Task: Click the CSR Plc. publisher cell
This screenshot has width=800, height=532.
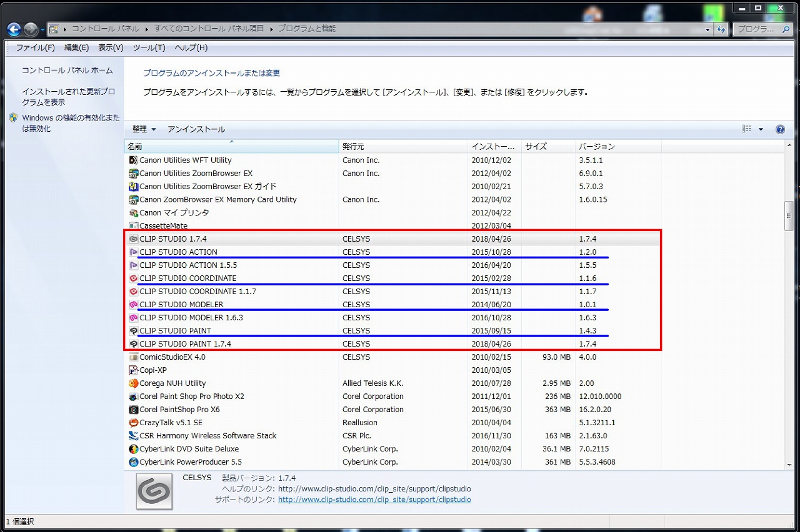Action: tap(357, 436)
